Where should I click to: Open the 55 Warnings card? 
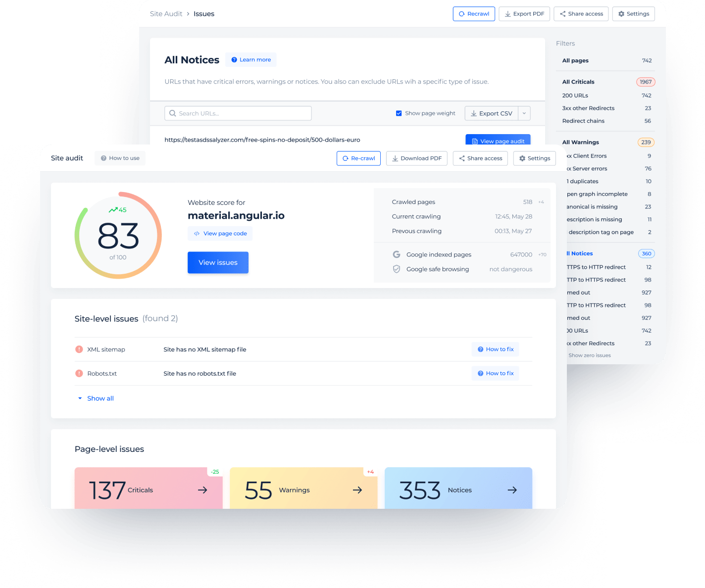(x=303, y=488)
